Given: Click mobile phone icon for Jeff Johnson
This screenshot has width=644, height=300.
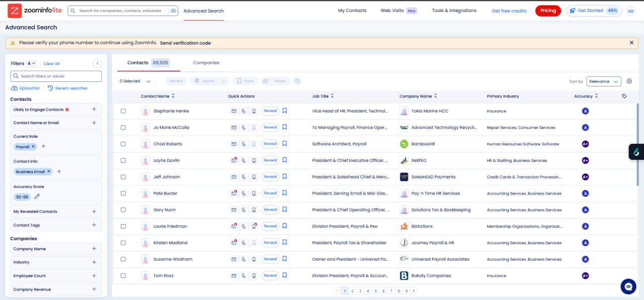Looking at the screenshot, I should tap(254, 177).
